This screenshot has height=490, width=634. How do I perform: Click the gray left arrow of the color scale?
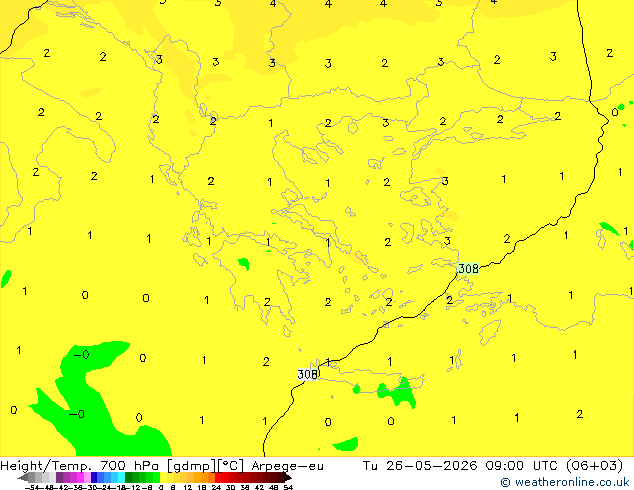[x=23, y=477]
